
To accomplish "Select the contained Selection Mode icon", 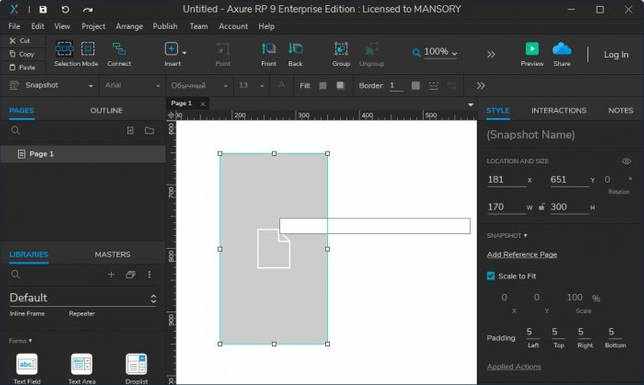I will pyautogui.click(x=87, y=49).
